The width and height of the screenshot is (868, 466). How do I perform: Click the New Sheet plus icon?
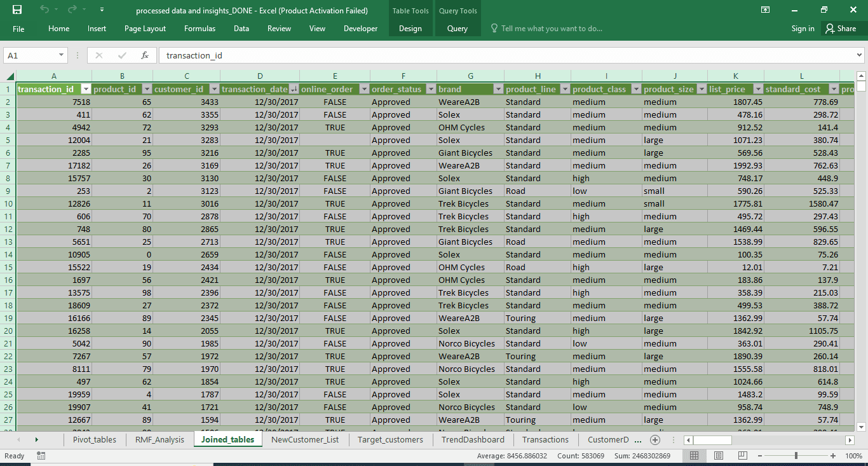tap(655, 439)
